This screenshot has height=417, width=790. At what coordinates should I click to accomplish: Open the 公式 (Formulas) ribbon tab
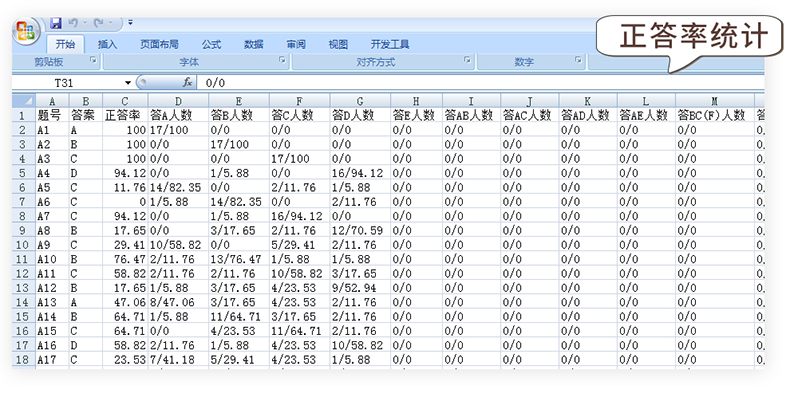[211, 44]
